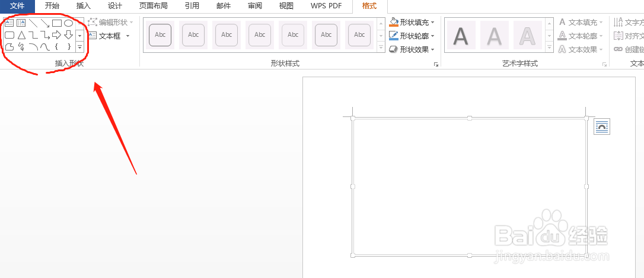
Task: Open the 文本填充 dropdown arrow
Action: tap(602, 23)
